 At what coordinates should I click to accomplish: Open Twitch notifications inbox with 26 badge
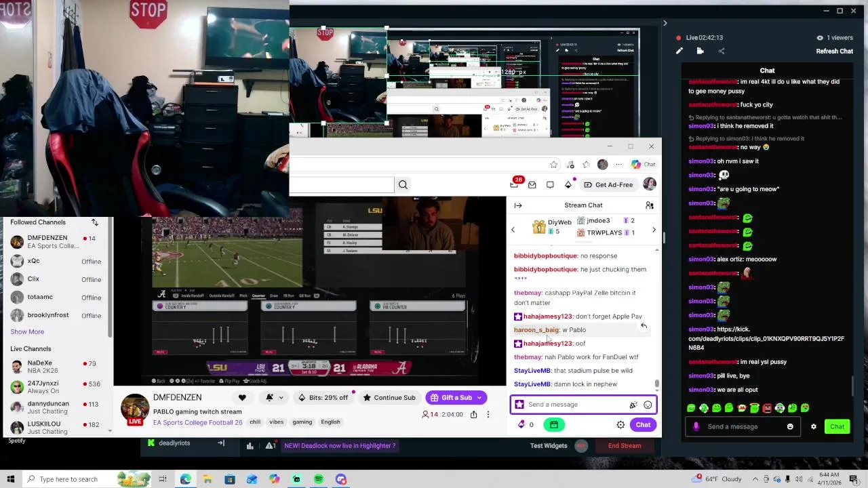point(514,184)
